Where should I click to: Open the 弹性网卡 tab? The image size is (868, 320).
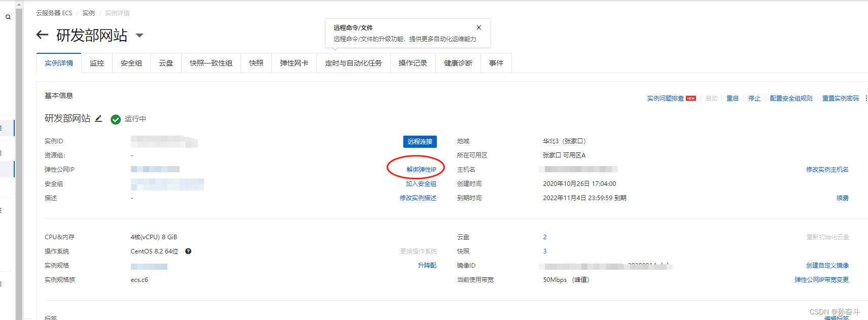(294, 63)
